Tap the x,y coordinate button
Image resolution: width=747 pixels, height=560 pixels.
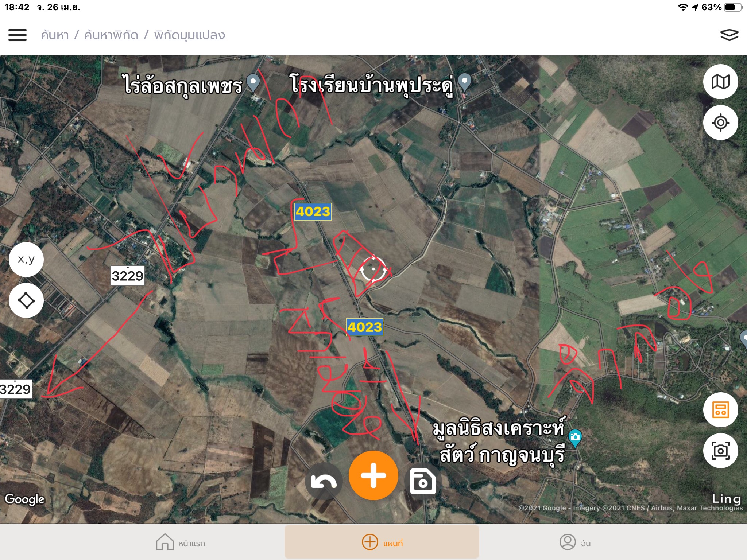(x=26, y=260)
